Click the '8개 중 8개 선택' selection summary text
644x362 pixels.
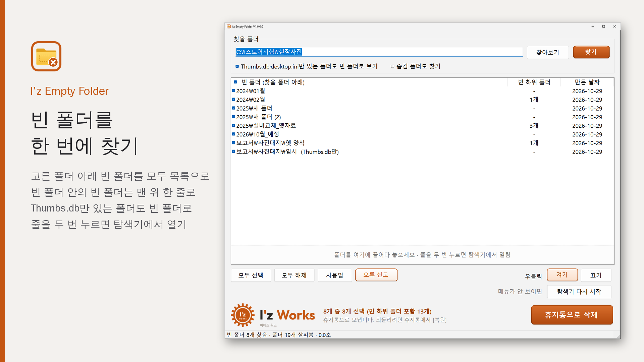click(377, 311)
